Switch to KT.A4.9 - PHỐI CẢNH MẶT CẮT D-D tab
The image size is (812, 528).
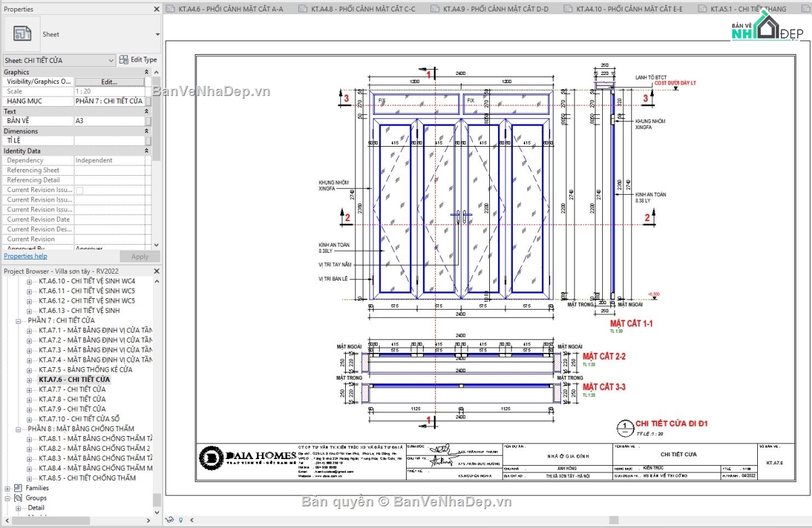pos(491,9)
